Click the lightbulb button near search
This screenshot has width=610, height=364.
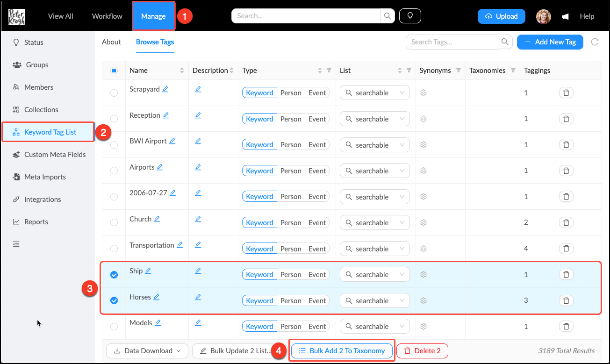point(410,16)
